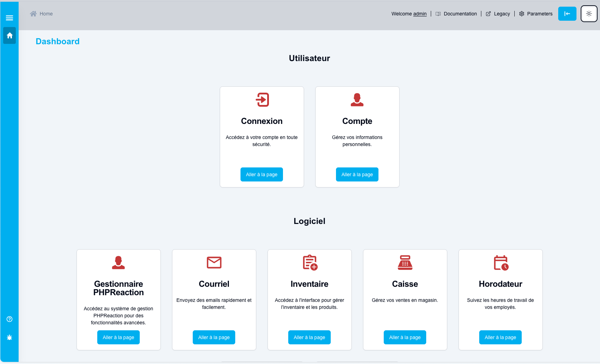The image size is (600, 364).
Task: Open the Documentation link
Action: pyautogui.click(x=456, y=14)
